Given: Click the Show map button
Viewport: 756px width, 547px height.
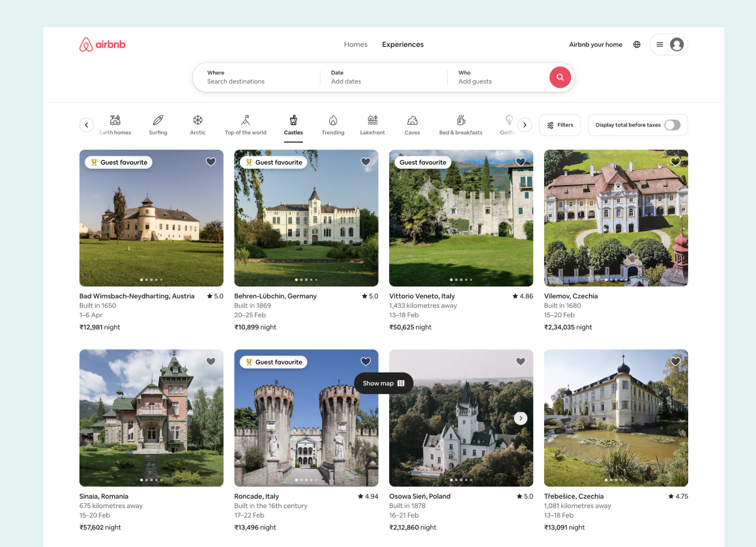Looking at the screenshot, I should point(383,384).
